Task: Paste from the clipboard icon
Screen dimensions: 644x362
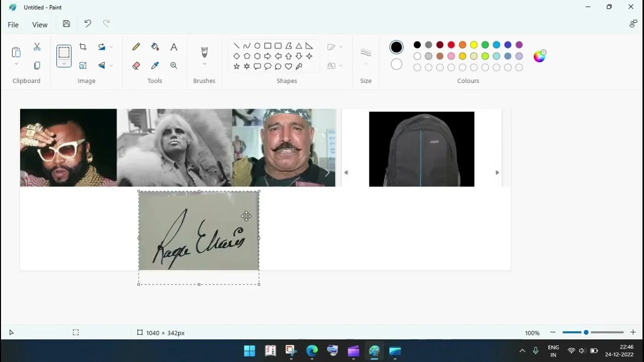Action: 16,52
